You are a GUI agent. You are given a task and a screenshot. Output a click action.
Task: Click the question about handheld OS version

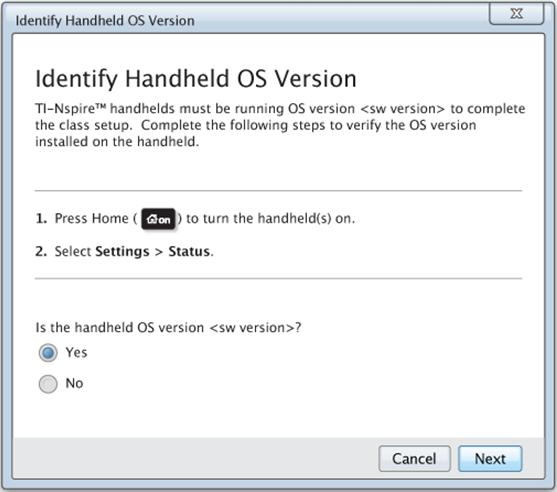pyautogui.click(x=168, y=328)
